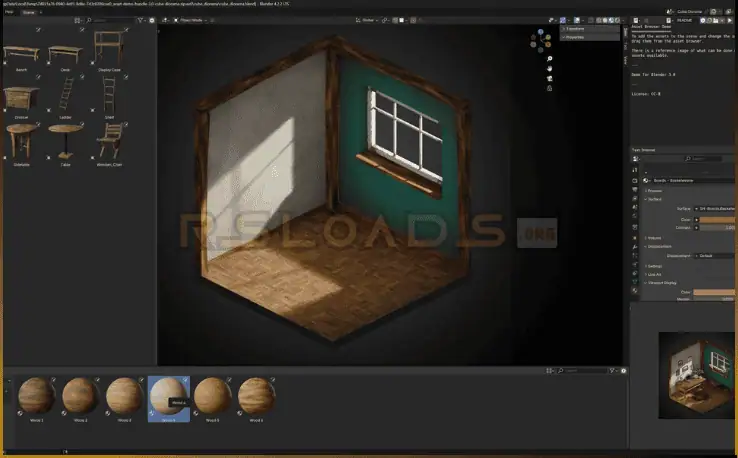
Task: Toggle viewport gizmos icon
Action: 563,20
